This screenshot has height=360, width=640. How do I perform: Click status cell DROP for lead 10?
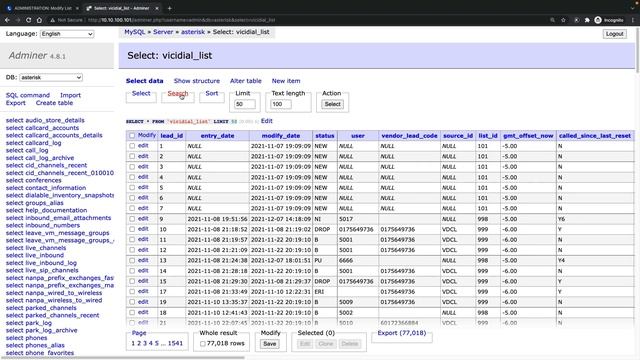click(x=325, y=229)
